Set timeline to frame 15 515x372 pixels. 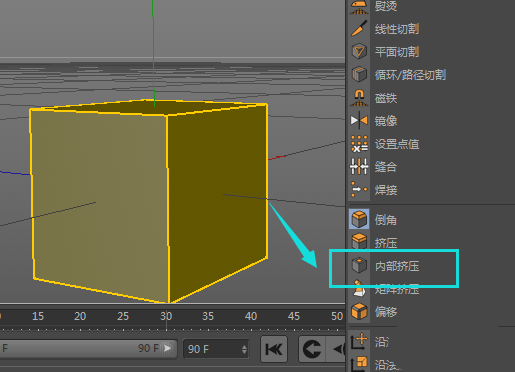point(38,316)
